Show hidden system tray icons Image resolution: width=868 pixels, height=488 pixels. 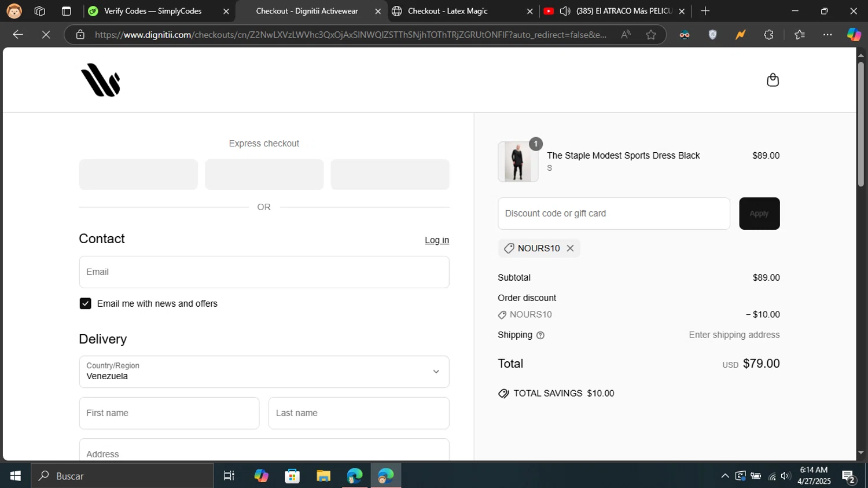pyautogui.click(x=724, y=476)
